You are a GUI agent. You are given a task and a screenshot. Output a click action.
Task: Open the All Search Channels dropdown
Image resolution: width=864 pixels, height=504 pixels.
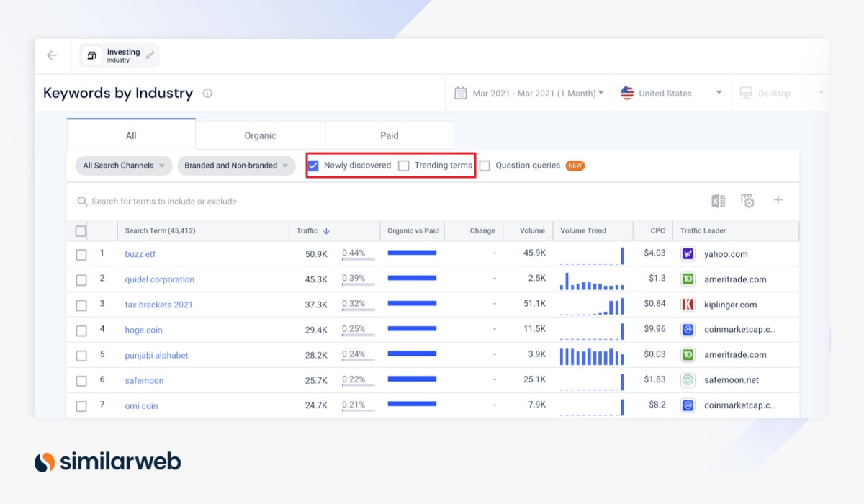click(x=123, y=165)
